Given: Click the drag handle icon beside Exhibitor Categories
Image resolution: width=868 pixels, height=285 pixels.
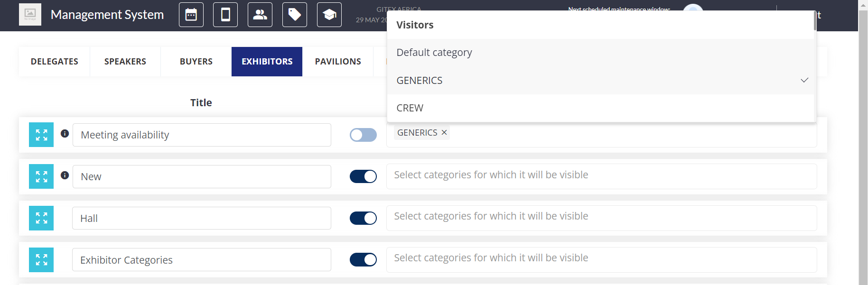Looking at the screenshot, I should point(41,260).
